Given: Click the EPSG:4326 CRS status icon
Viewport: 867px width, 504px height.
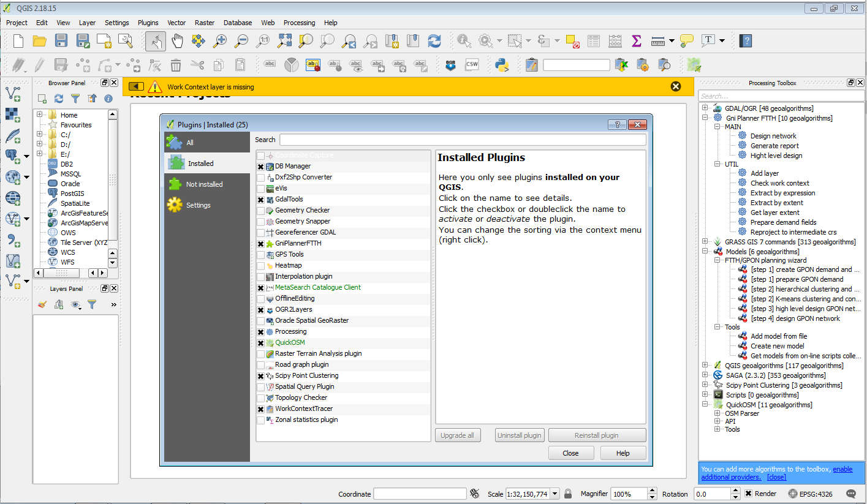Looking at the screenshot, I should point(810,494).
